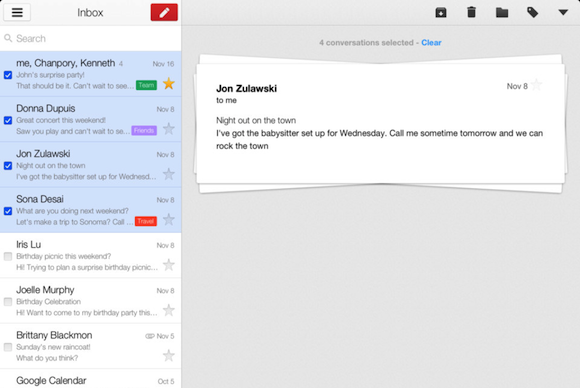Click the message body about the babysitter

tap(380, 139)
